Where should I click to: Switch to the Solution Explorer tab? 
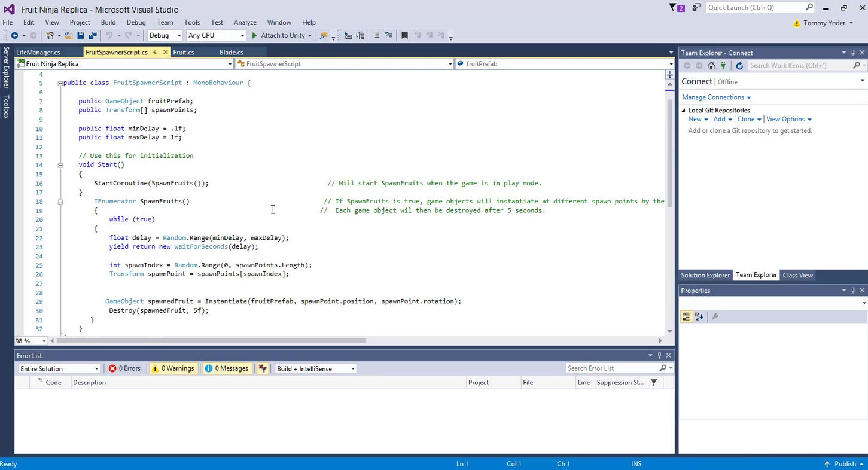click(x=705, y=276)
